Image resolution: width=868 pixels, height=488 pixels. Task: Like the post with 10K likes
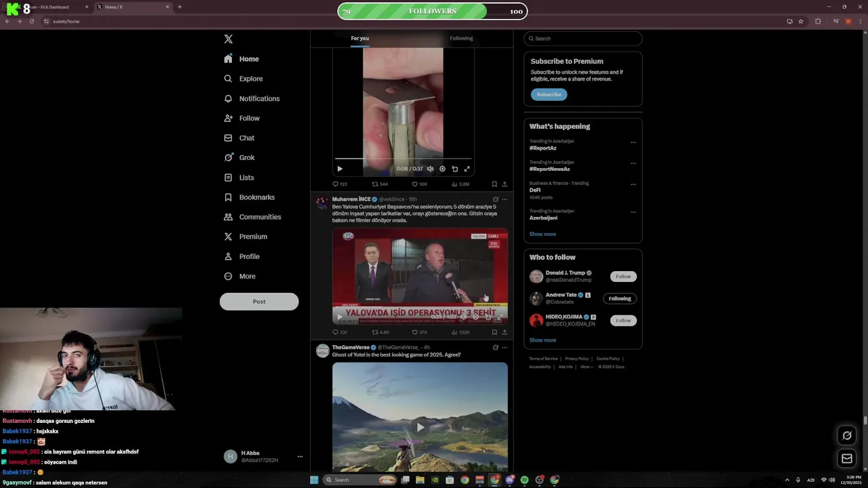(x=420, y=184)
